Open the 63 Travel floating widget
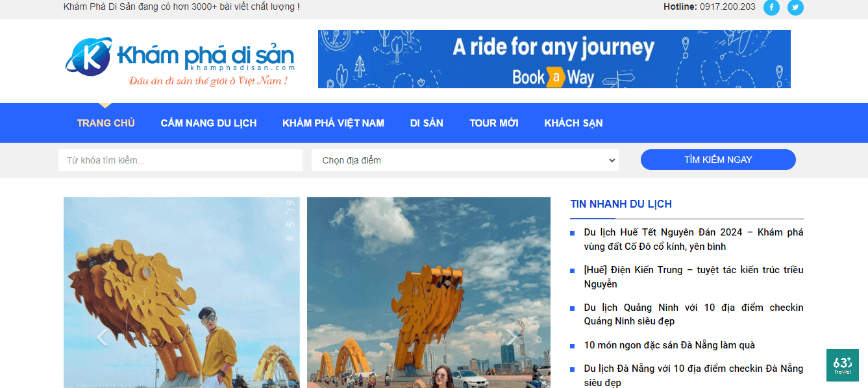The height and width of the screenshot is (388, 868). point(842,365)
